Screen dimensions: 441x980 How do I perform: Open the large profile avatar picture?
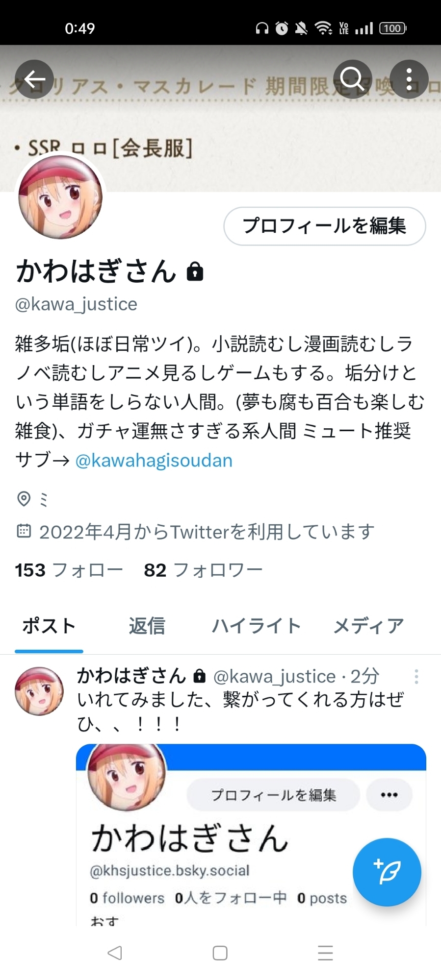60,197
